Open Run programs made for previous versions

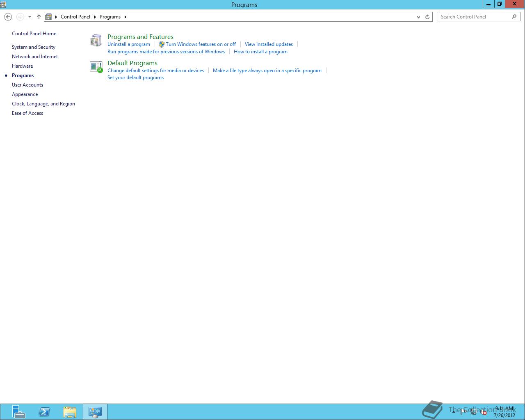pyautogui.click(x=166, y=52)
